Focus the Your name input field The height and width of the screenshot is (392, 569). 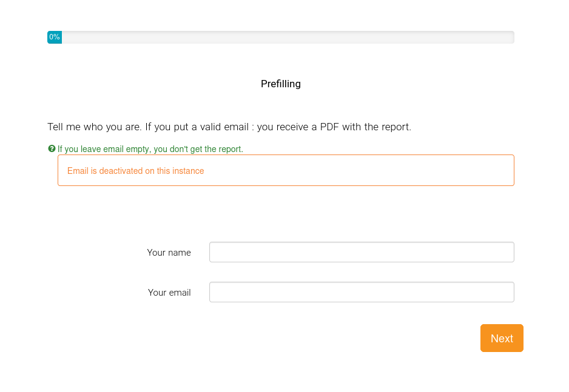tap(362, 252)
